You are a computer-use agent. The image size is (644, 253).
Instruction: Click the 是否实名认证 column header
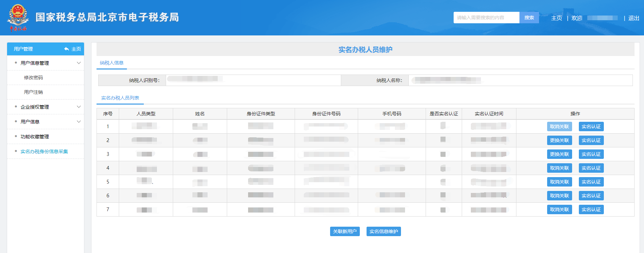(444, 114)
